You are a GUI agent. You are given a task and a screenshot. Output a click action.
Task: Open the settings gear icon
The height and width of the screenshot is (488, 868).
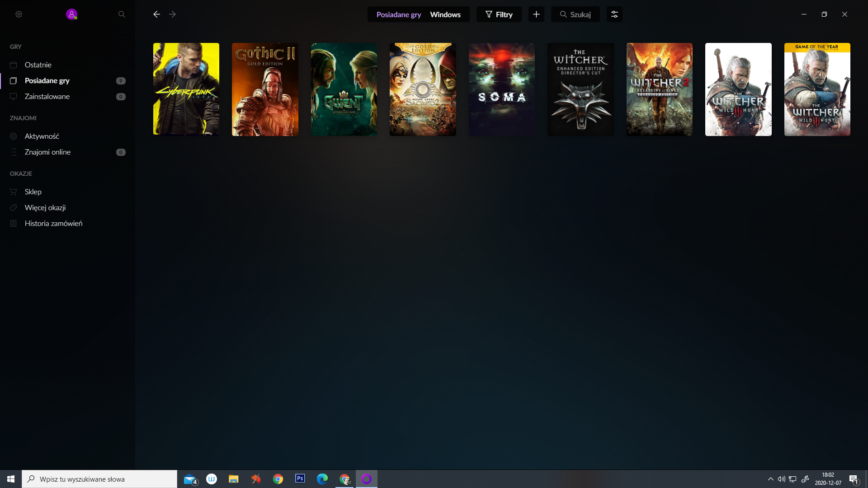[x=19, y=14]
